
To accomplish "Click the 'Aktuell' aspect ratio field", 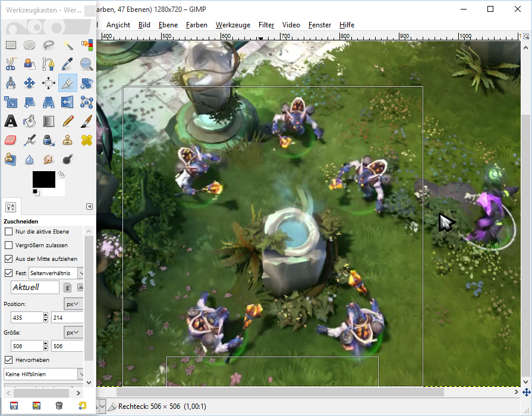I will (35, 288).
